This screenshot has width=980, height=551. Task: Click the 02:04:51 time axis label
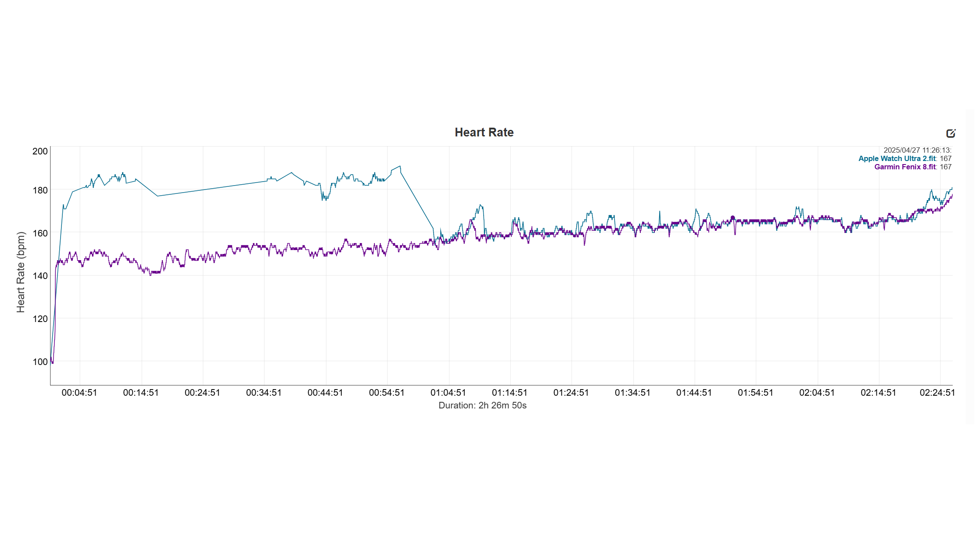coord(817,393)
